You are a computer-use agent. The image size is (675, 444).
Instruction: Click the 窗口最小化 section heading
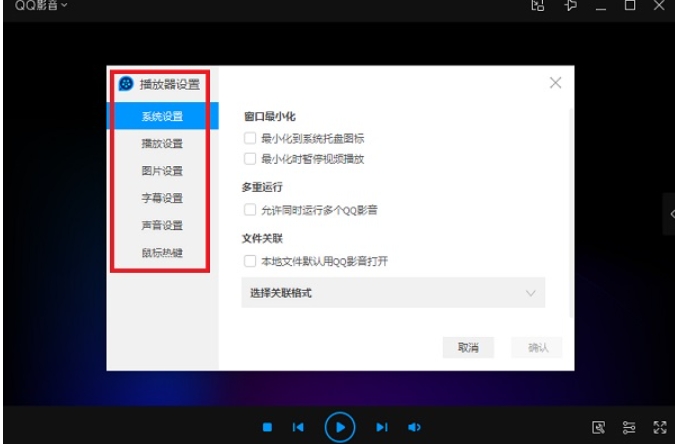(x=269, y=116)
